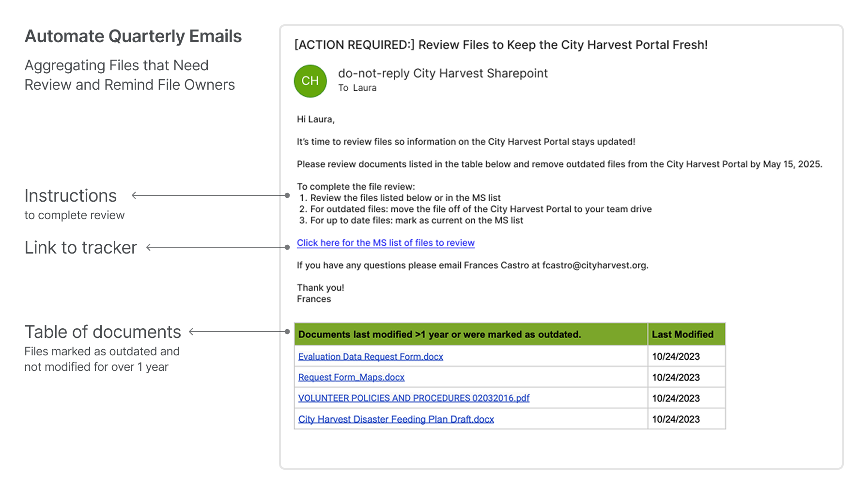Open City Harvest Disaster Feeding Plan Draft.docx

(396, 419)
